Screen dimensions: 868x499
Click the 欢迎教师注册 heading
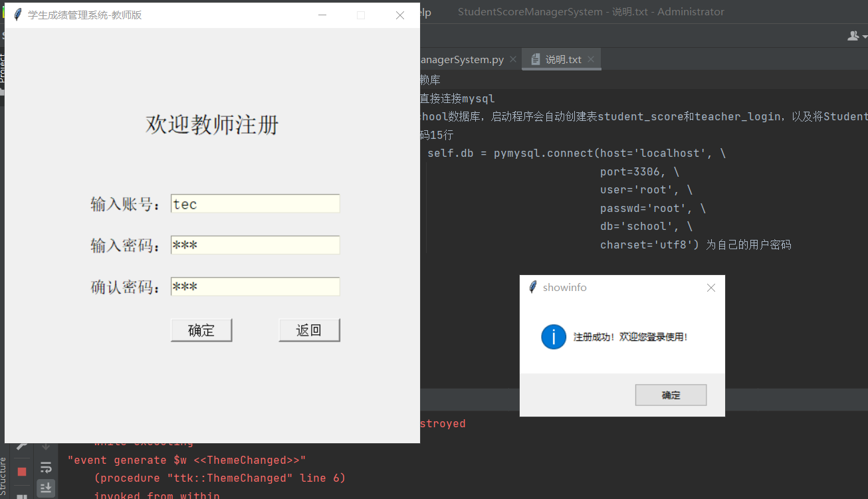tap(212, 124)
